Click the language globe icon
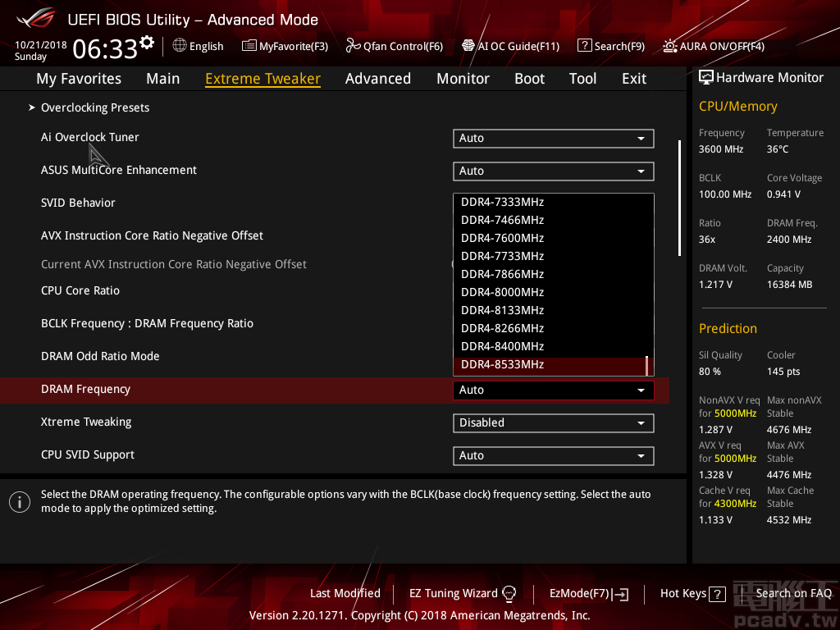This screenshot has width=840, height=630. point(180,46)
